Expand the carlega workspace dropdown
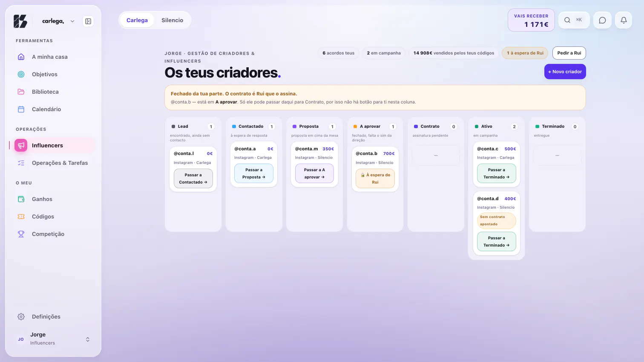The image size is (644, 362). (x=72, y=21)
